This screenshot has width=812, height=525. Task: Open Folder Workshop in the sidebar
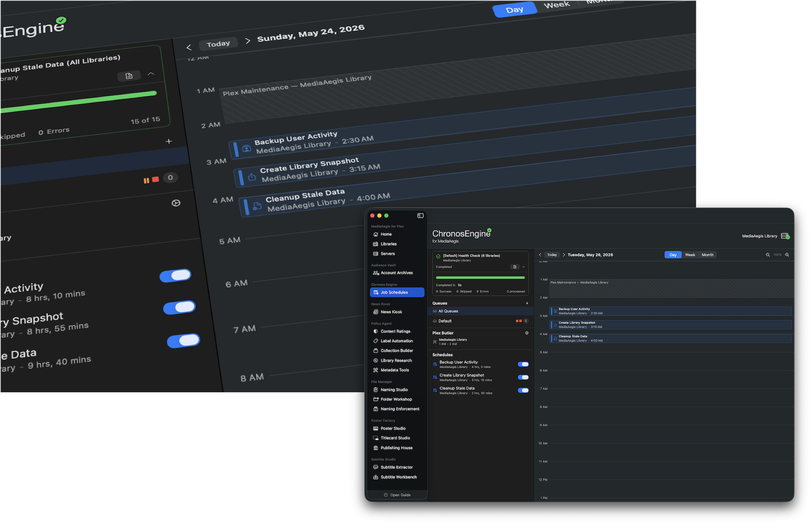point(397,400)
